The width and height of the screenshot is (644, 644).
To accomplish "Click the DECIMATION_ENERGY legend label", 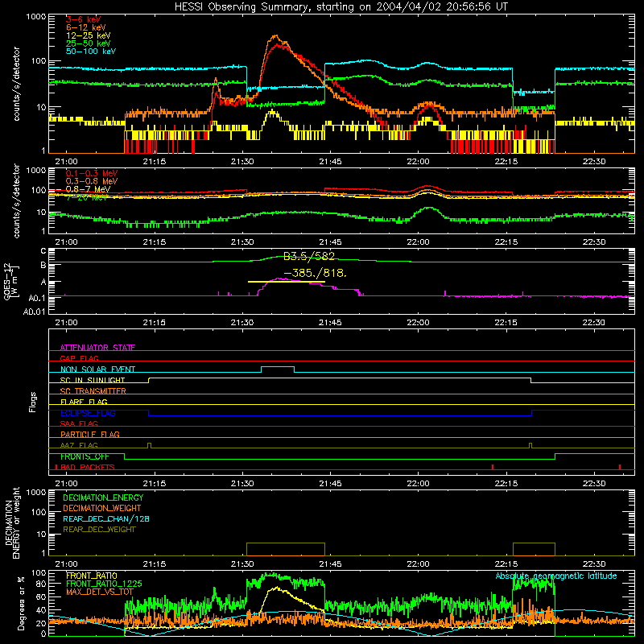I will (x=103, y=497).
